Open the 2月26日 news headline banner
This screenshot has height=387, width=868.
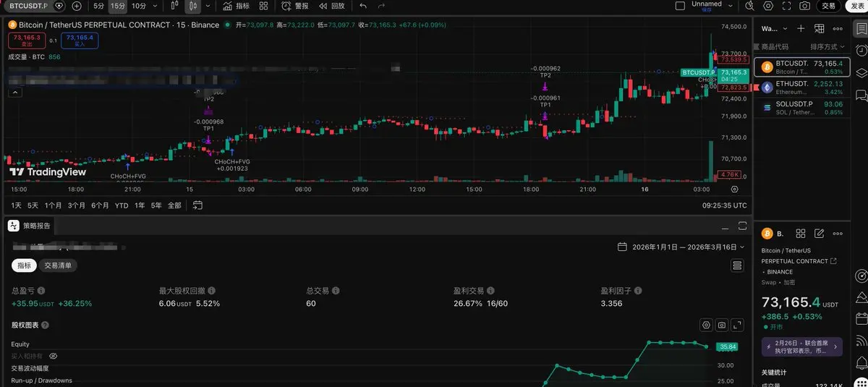(x=804, y=346)
